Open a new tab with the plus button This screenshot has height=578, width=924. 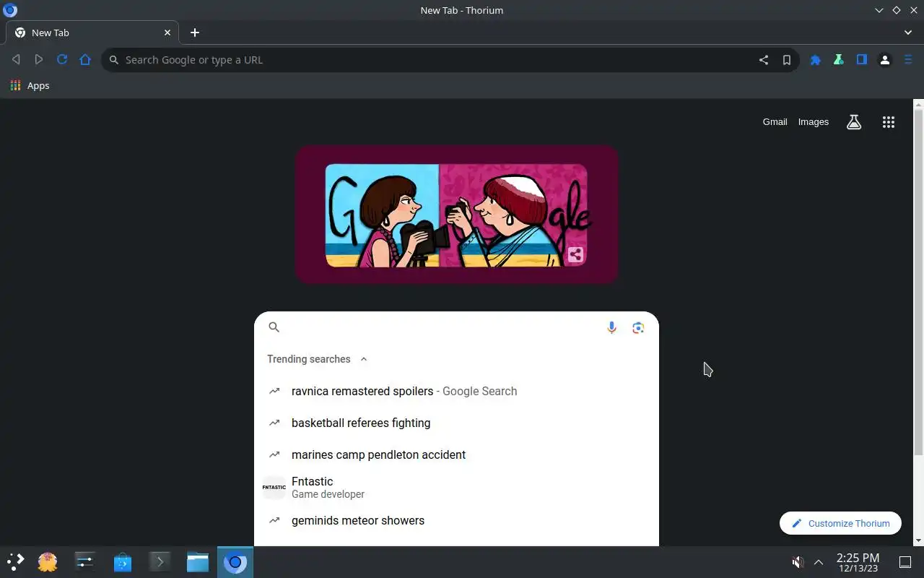194,33
